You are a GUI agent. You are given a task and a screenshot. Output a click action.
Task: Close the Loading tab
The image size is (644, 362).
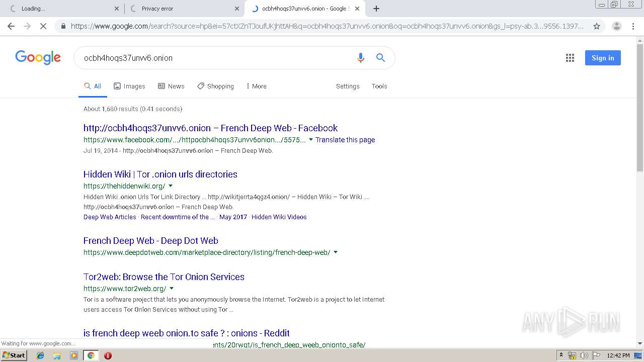click(x=117, y=9)
